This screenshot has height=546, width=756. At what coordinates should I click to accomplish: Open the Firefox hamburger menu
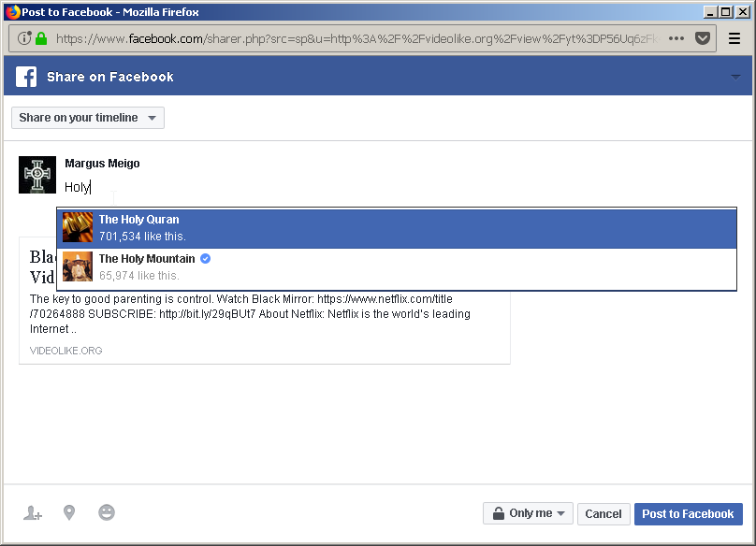coord(734,38)
